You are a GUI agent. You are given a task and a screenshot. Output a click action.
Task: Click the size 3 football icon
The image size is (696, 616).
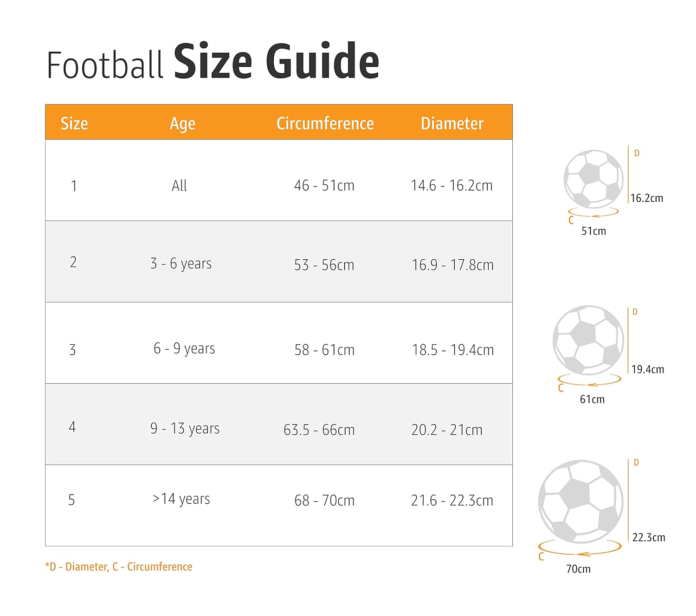(588, 340)
